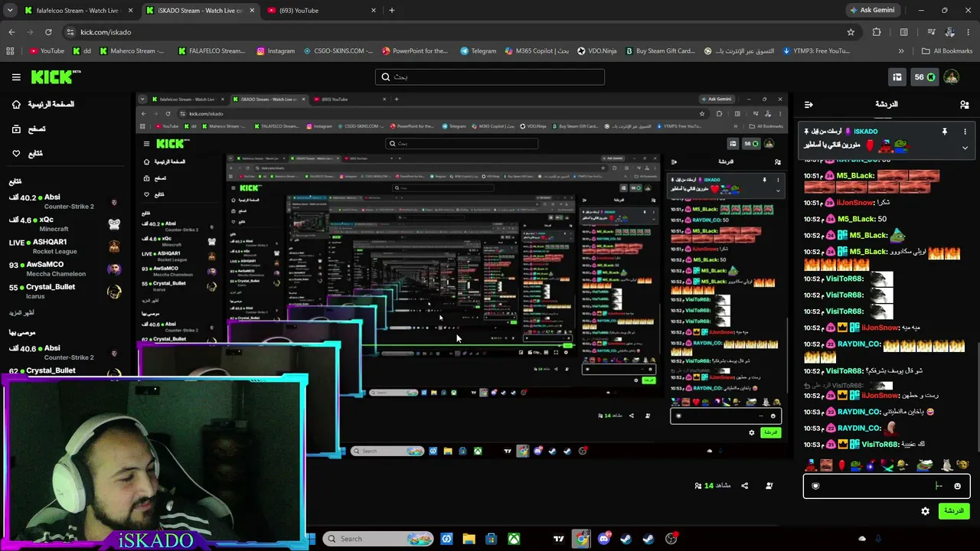This screenshot has height=551, width=980.
Task: Click the address bar showing kick.com/iskado
Action: [x=459, y=32]
